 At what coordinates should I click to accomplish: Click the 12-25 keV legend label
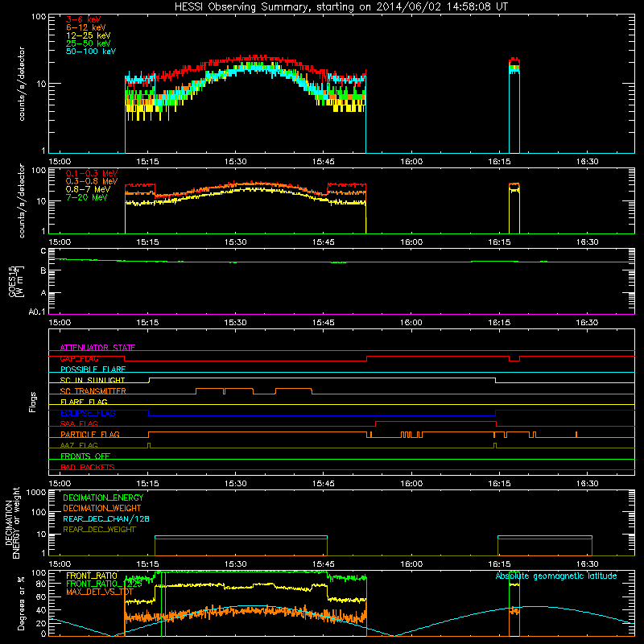click(89, 35)
